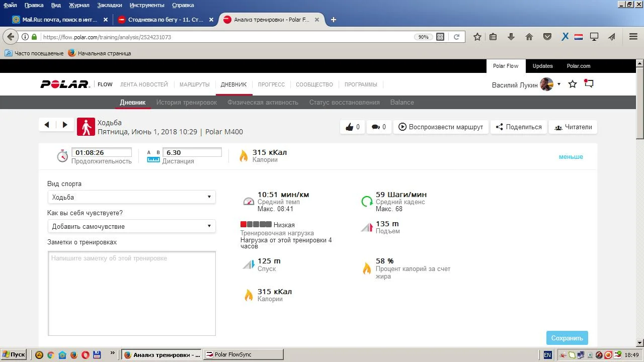Click the next training arrow

(65, 125)
